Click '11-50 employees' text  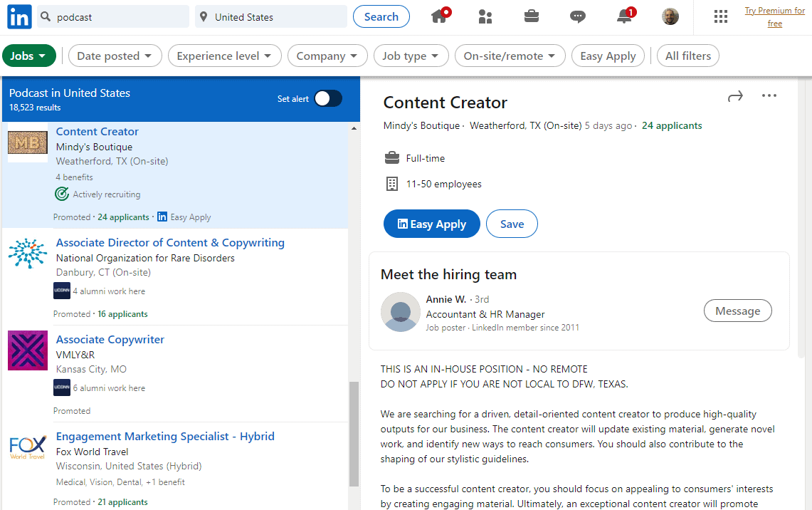coord(444,184)
